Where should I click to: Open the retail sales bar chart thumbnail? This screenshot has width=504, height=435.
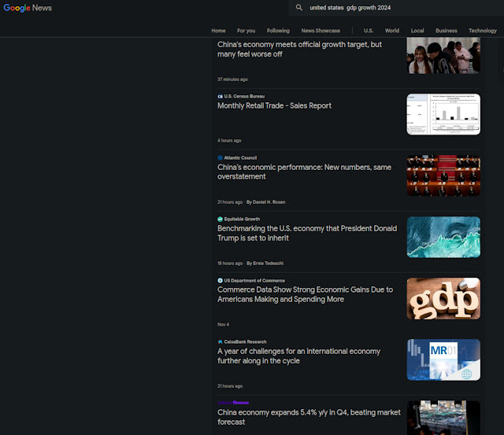click(x=443, y=114)
